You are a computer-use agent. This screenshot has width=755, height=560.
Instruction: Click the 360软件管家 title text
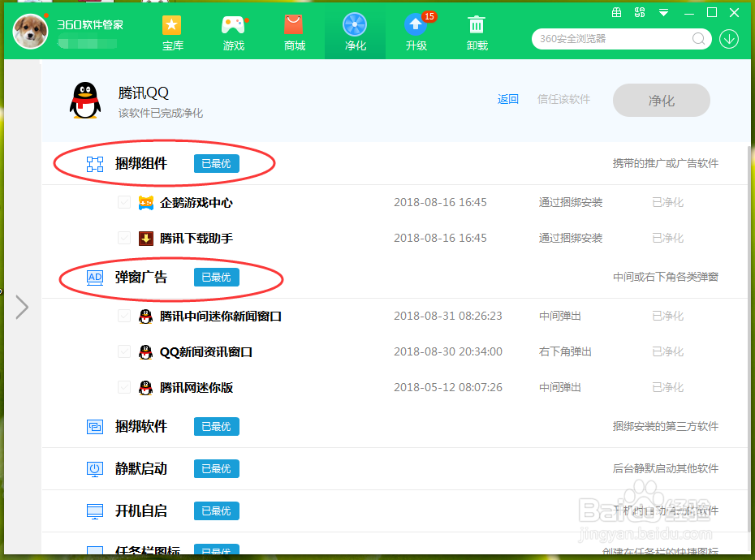click(90, 25)
